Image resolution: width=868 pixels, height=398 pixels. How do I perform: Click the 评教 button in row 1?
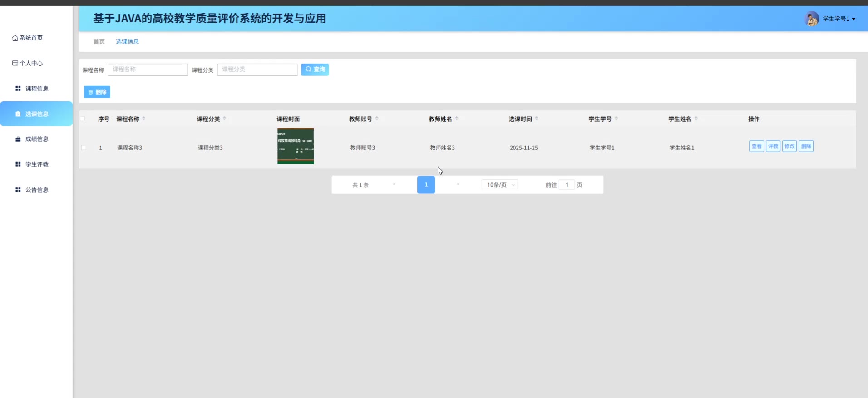tap(773, 146)
